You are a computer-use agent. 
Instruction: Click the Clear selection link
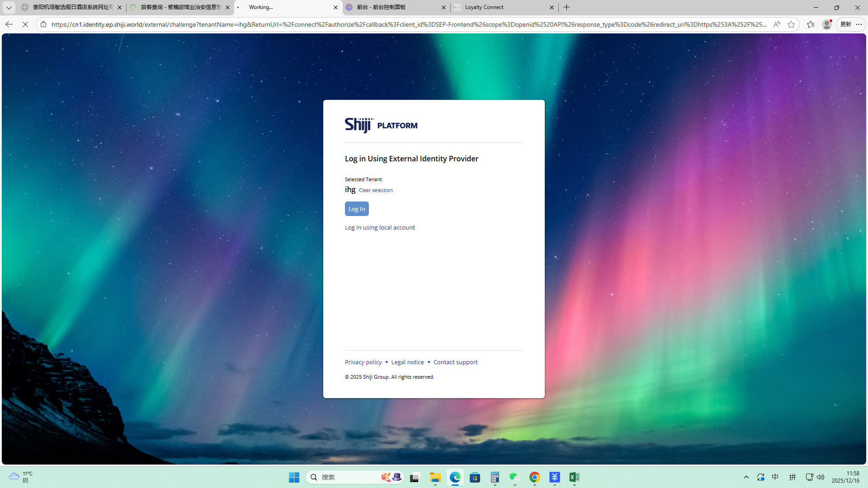click(x=376, y=190)
